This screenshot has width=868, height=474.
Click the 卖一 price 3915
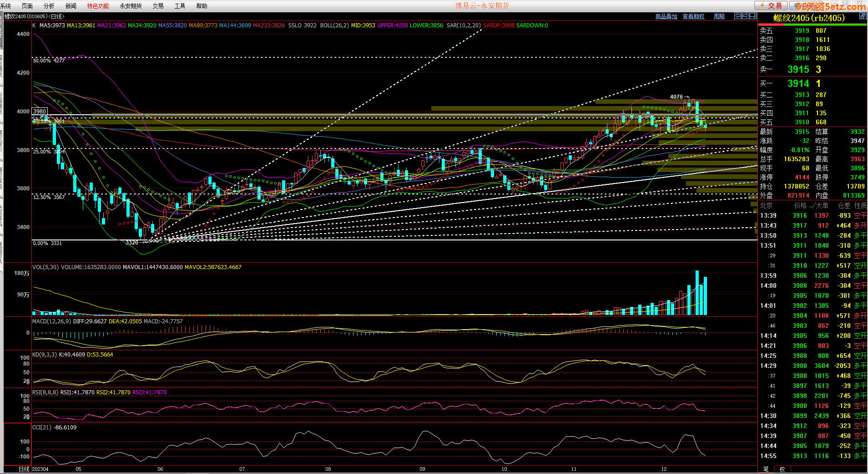(x=798, y=70)
